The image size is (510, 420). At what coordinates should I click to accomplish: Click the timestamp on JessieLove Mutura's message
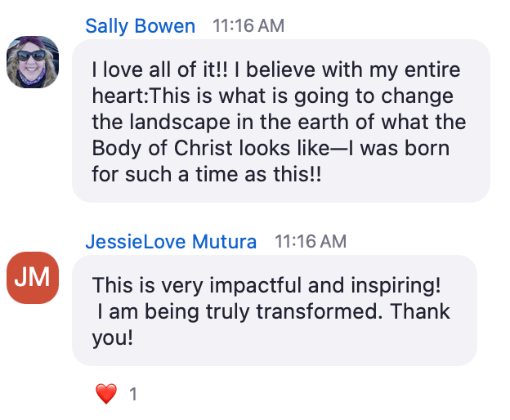pyautogui.click(x=311, y=242)
